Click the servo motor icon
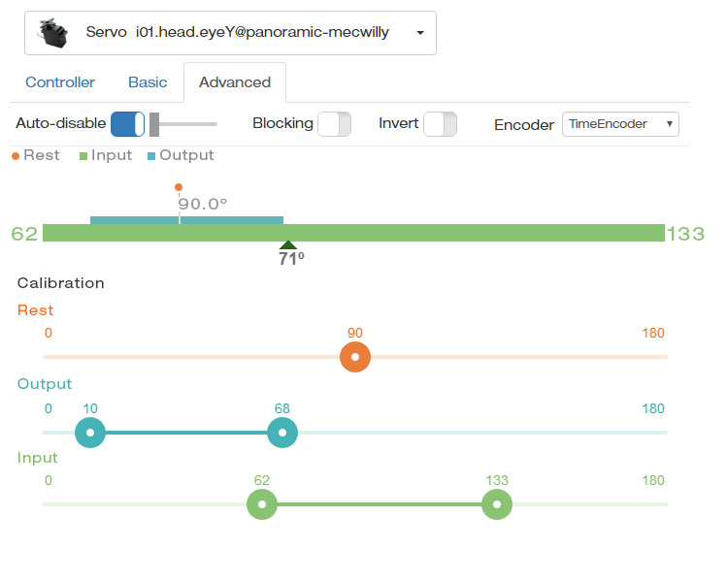728x582 pixels. tap(53, 33)
